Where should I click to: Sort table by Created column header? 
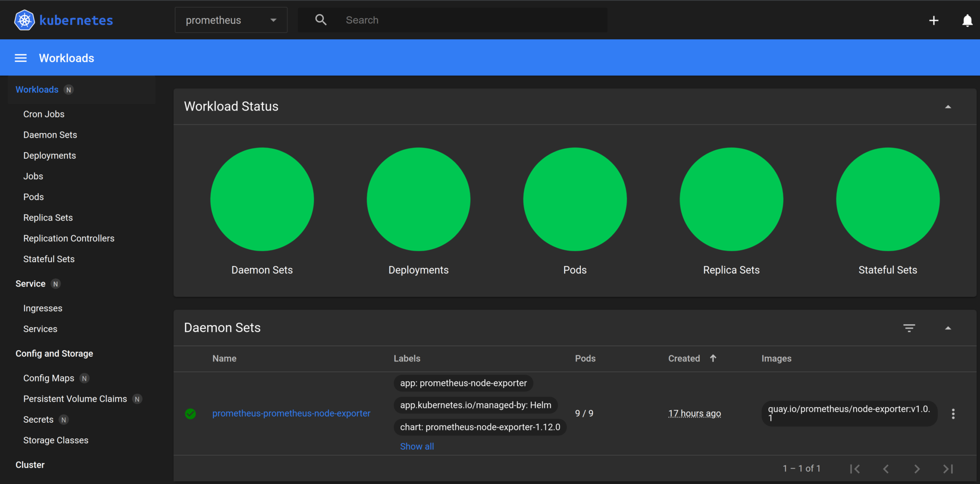[684, 359]
